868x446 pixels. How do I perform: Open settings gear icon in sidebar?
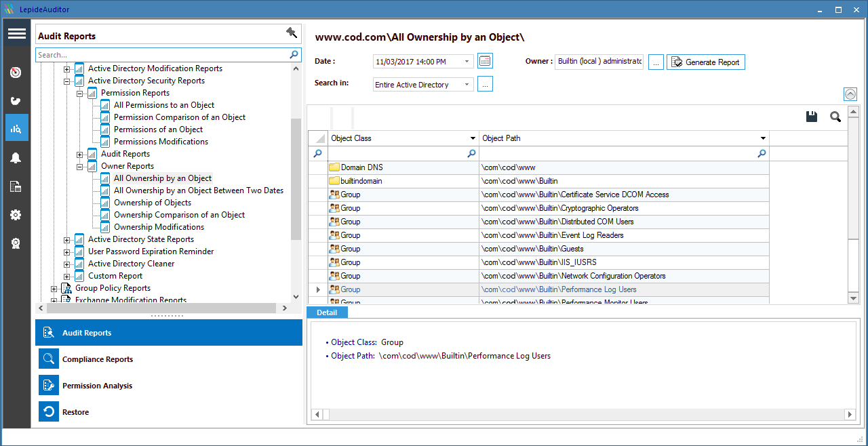tap(16, 215)
